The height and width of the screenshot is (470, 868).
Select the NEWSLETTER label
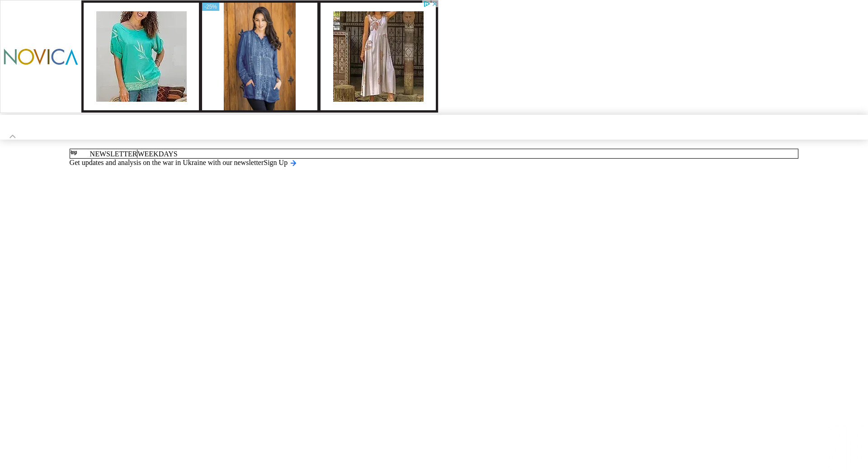[x=113, y=154]
